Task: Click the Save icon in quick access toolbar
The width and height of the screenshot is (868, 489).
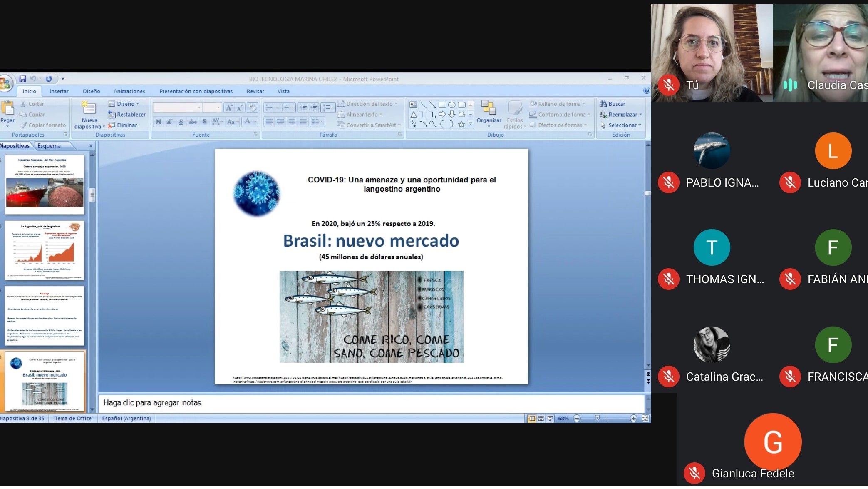Action: tap(22, 79)
